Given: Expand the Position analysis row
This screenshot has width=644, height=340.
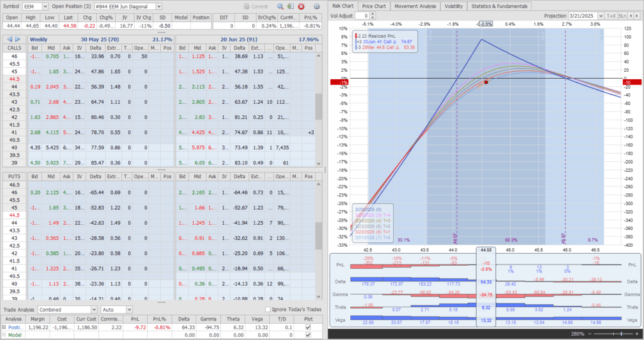Looking at the screenshot, I should [4, 327].
